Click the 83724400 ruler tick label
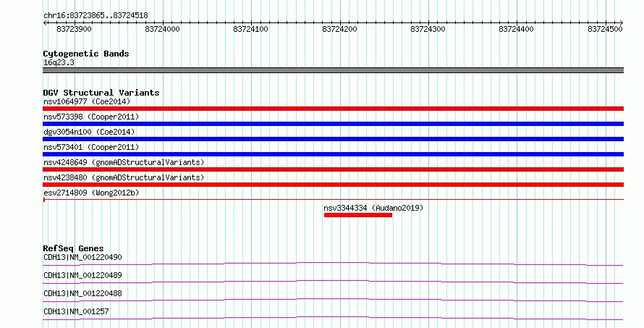Image resolution: width=644 pixels, height=328 pixels. [516, 29]
